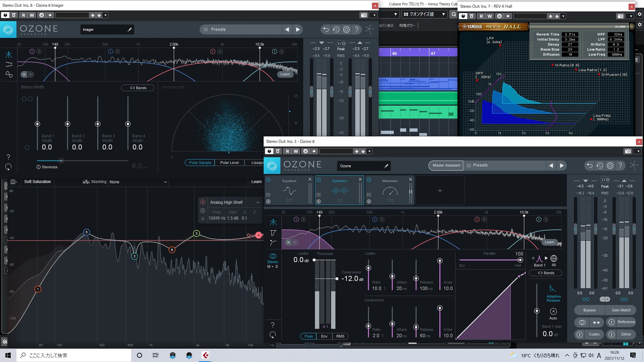644x362 pixels.
Task: Click Gain Match button
Action: tap(621, 310)
